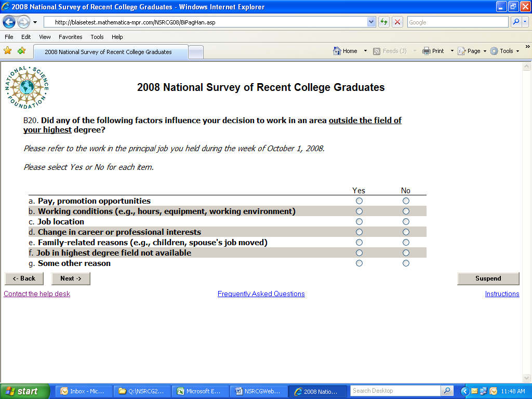The width and height of the screenshot is (532, 399).
Task: Click the Windows Start button
Action: coord(24,391)
